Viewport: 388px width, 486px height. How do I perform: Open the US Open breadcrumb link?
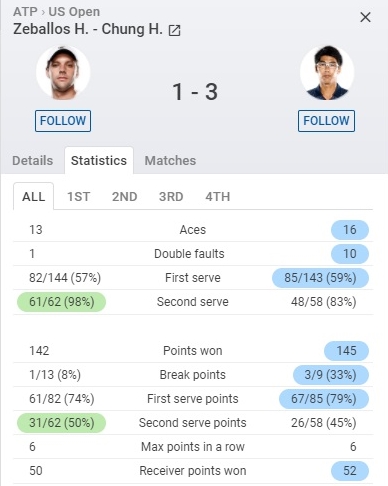coord(74,12)
